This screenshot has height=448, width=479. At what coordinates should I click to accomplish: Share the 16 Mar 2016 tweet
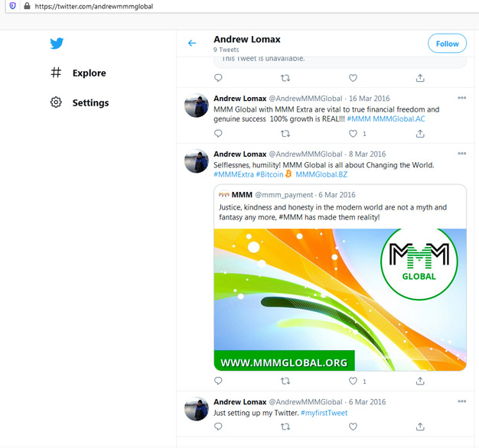point(420,134)
